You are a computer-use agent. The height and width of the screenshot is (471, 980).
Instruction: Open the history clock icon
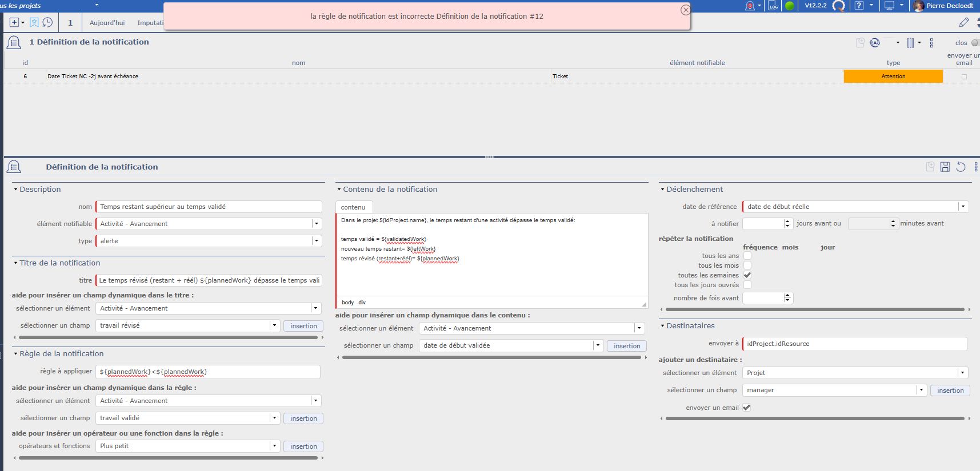(48, 22)
